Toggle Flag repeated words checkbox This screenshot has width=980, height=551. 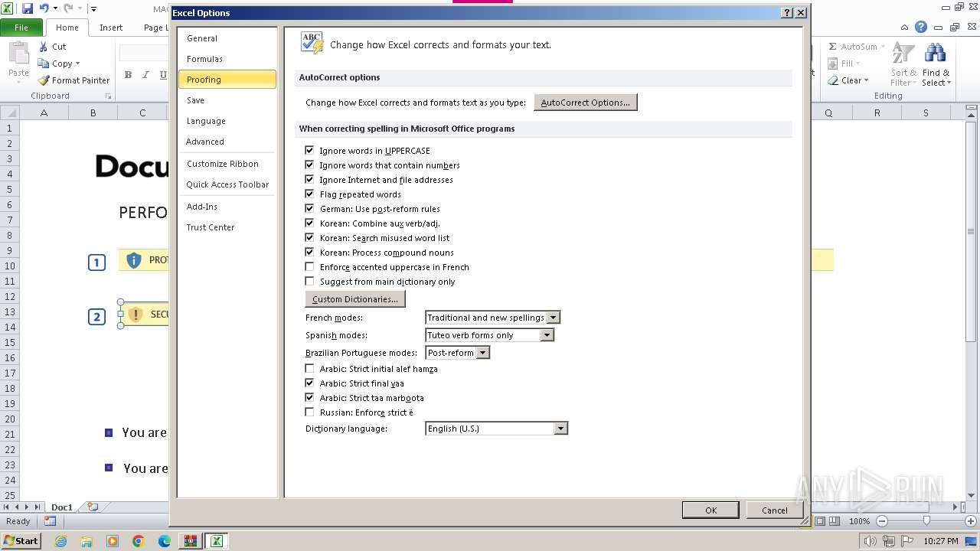(x=309, y=194)
